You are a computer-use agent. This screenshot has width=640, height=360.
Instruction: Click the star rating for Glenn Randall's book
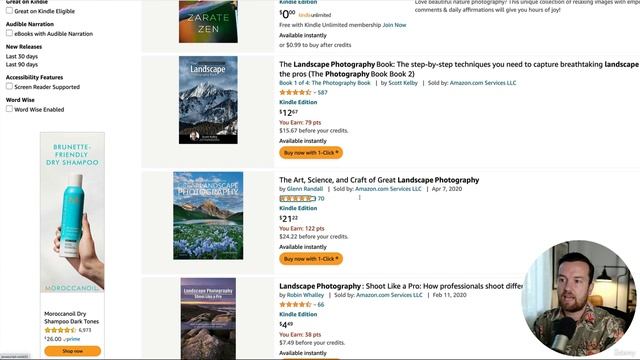click(298, 199)
